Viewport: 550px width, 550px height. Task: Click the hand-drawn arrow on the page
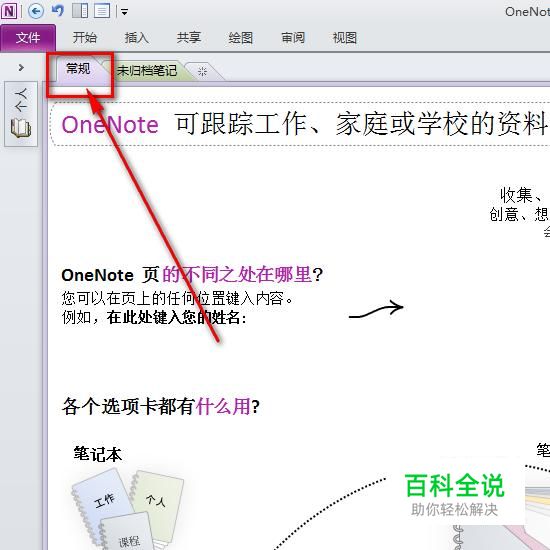(376, 310)
